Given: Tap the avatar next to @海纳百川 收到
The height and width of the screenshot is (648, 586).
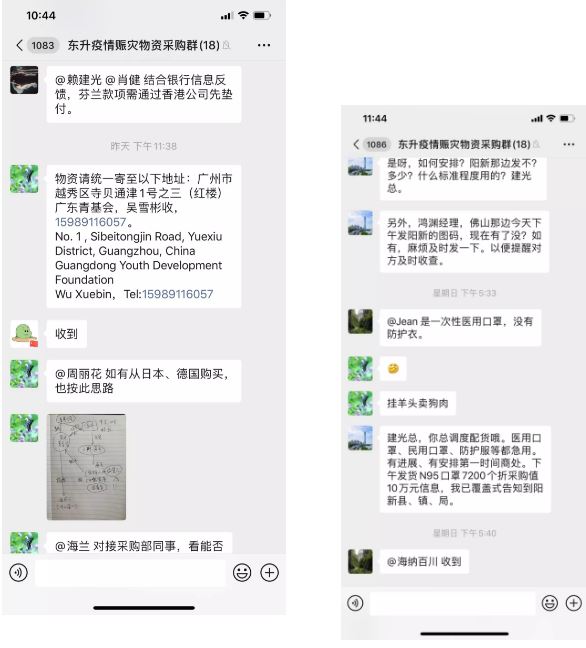Looking at the screenshot, I should click(360, 561).
